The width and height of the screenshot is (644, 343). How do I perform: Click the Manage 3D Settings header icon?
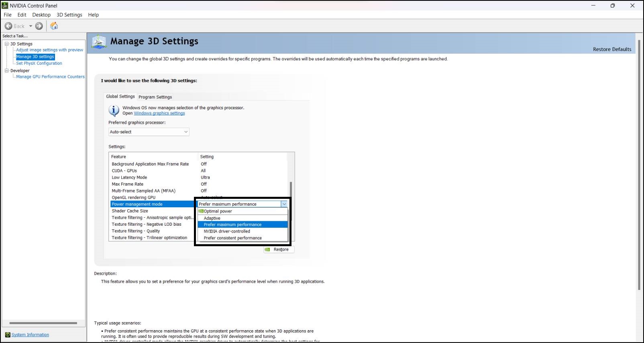(x=99, y=42)
